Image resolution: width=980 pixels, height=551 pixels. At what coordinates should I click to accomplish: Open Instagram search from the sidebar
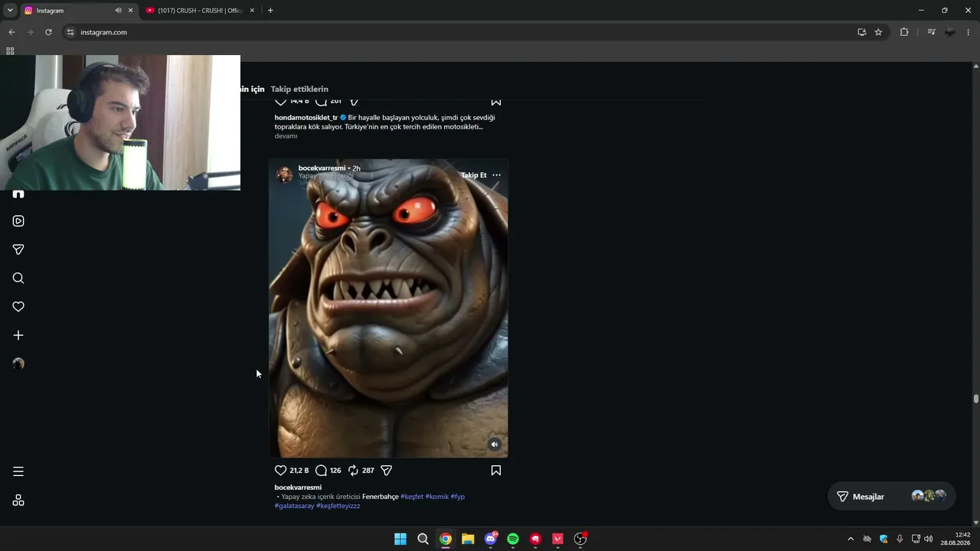point(18,279)
